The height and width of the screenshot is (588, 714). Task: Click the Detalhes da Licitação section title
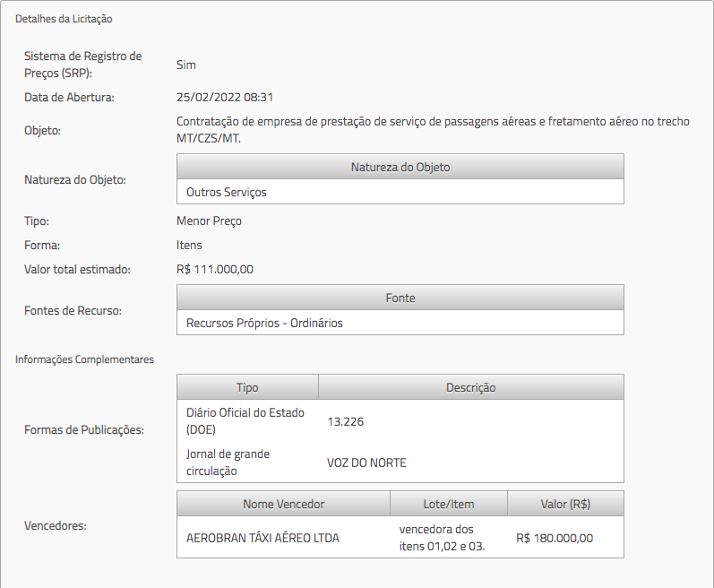click(64, 18)
